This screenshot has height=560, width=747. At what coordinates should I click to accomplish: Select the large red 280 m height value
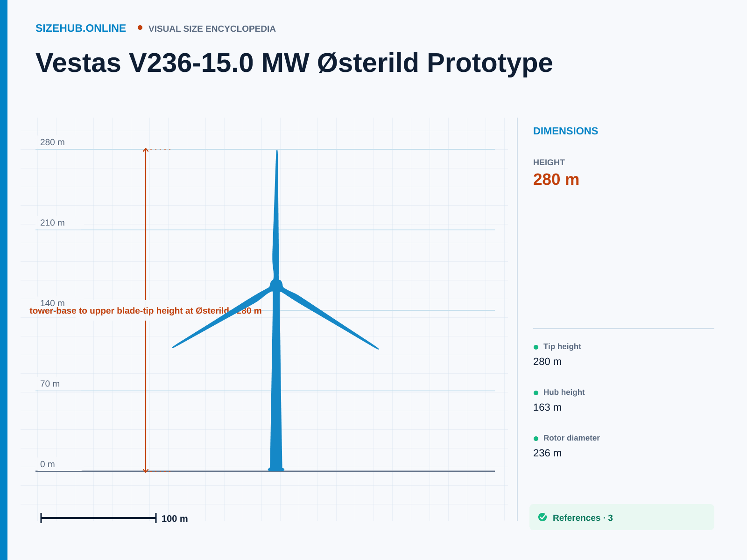[x=556, y=180]
